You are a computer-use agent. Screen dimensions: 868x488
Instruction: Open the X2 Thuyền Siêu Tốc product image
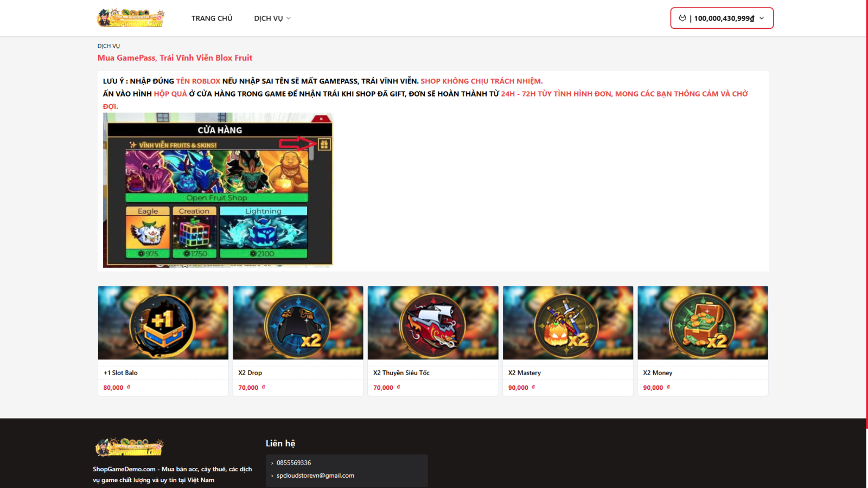(433, 323)
